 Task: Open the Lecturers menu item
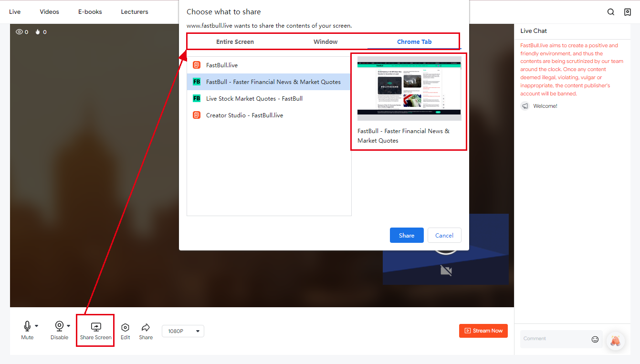coord(135,12)
